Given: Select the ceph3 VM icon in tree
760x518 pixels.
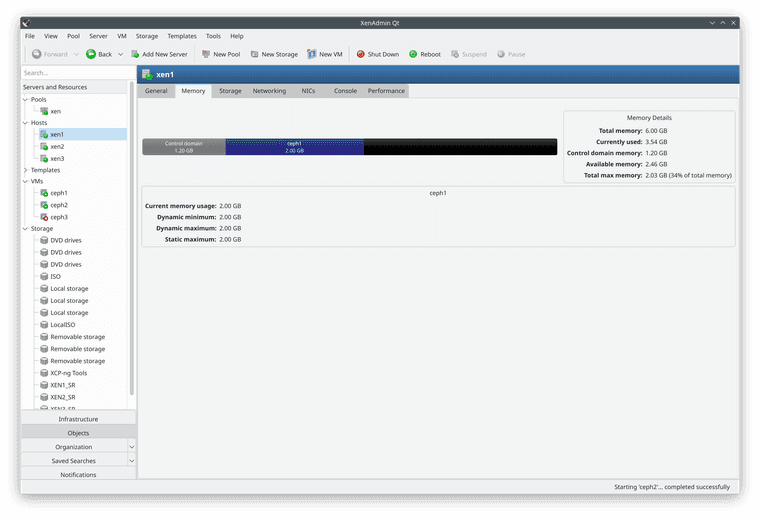Looking at the screenshot, I should (x=44, y=217).
